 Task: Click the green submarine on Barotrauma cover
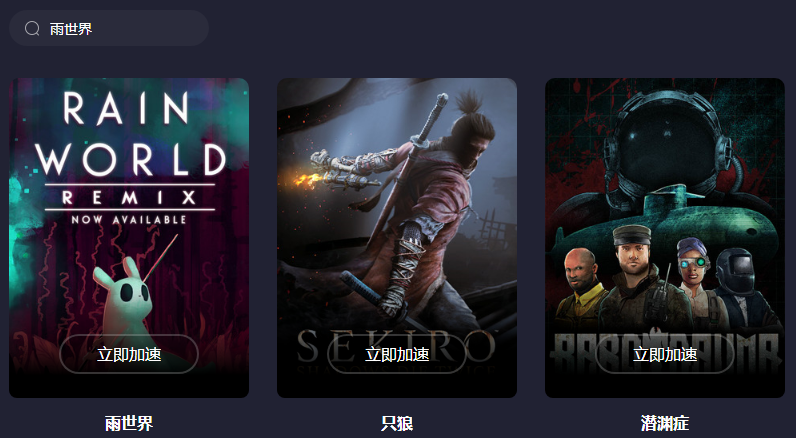(x=665, y=221)
